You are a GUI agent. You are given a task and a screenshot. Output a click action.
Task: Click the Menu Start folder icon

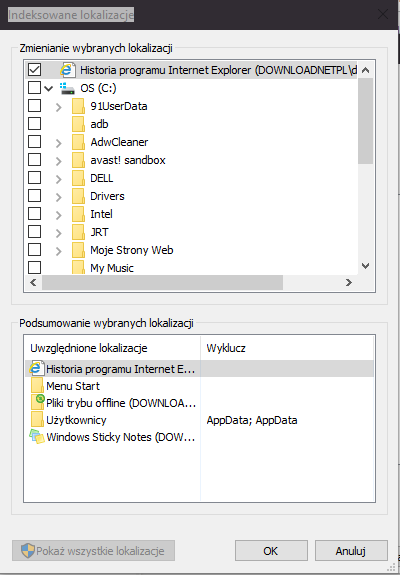(37, 386)
